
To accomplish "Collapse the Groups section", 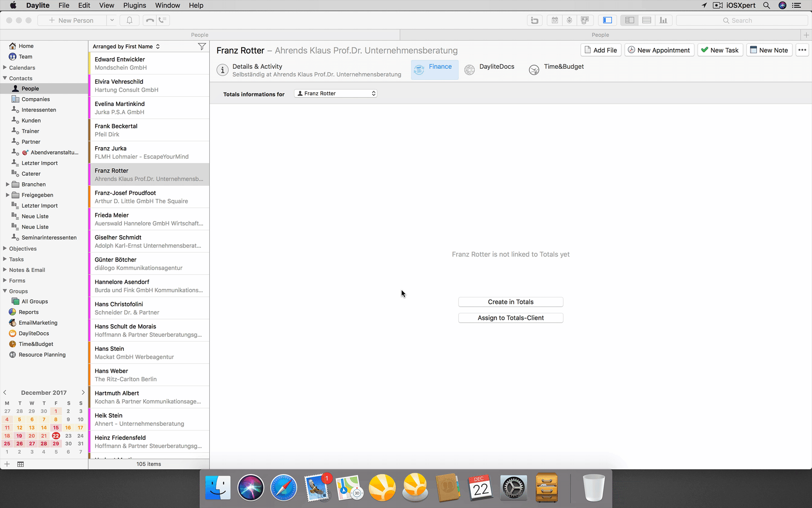I will coord(5,291).
